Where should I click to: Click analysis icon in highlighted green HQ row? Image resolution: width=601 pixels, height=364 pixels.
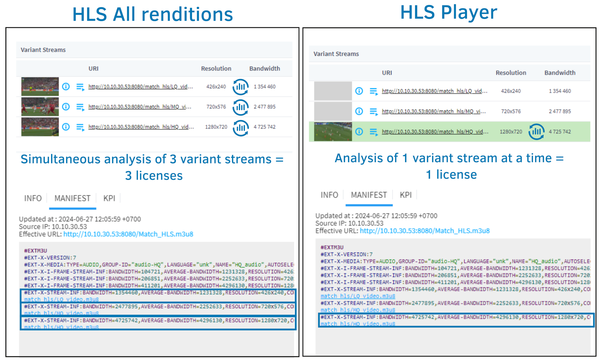(536, 132)
